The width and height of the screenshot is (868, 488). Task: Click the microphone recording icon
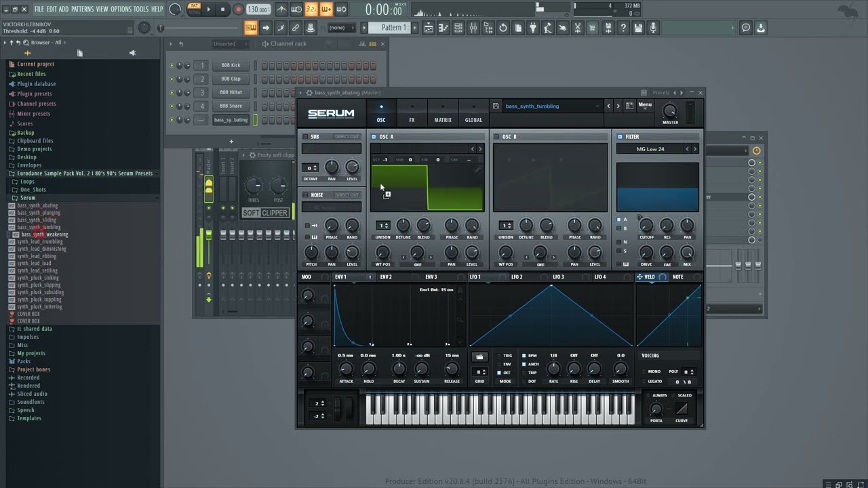653,28
